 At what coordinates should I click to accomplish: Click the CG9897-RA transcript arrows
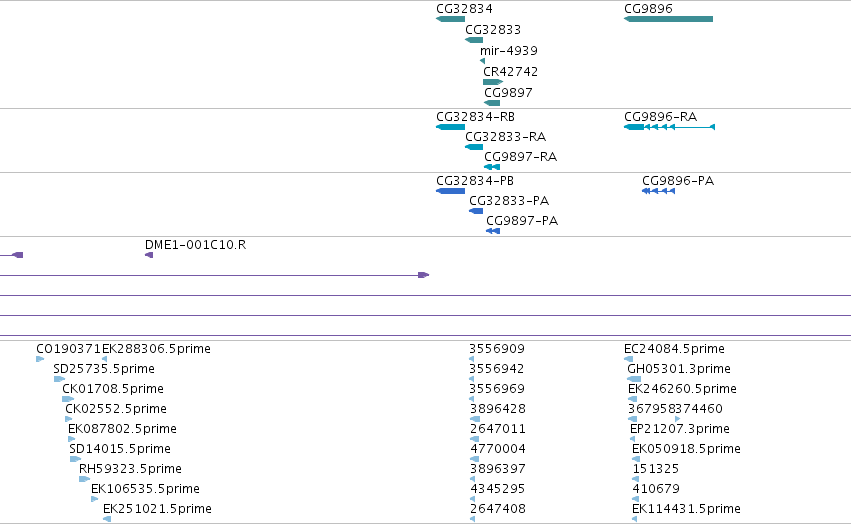click(492, 167)
